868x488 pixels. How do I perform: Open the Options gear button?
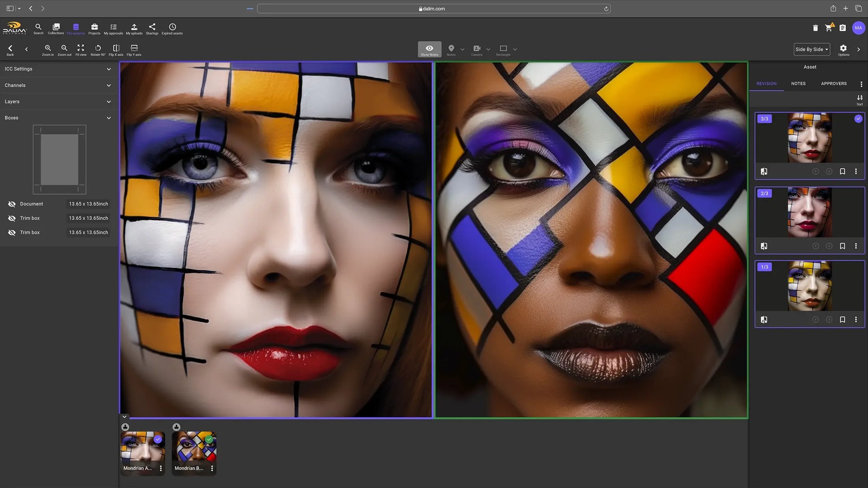click(843, 49)
